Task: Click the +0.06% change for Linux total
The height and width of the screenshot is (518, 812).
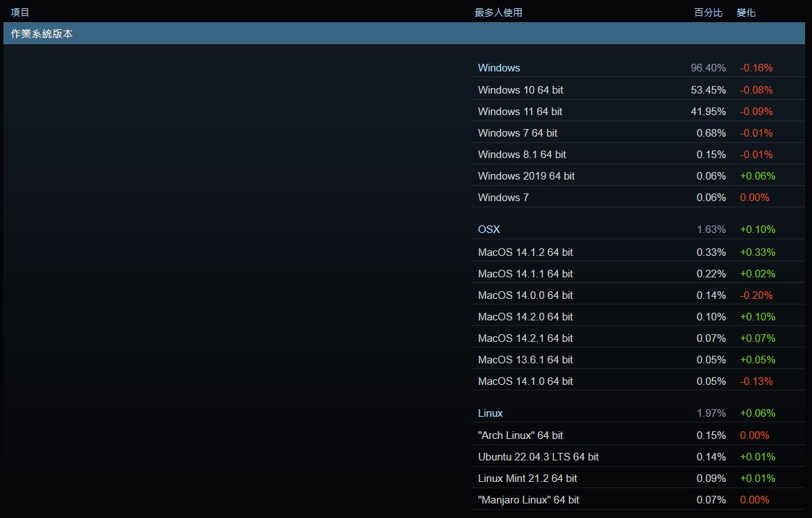Action: tap(758, 413)
